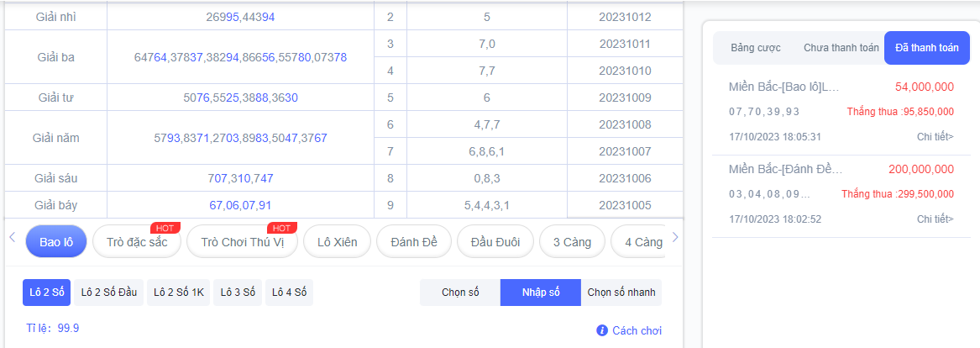The width and height of the screenshot is (980, 348).
Task: Expand Chi tiết for the 54,000,000 bet
Action: (x=935, y=137)
